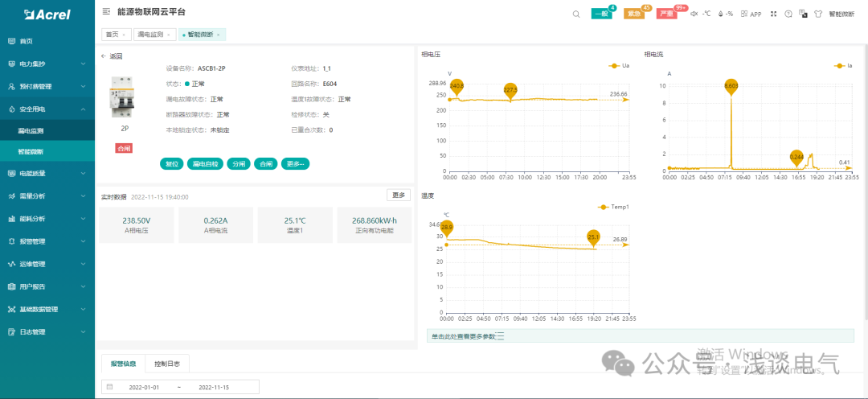Expand the 电能质量 menu chevron
The width and height of the screenshot is (868, 399).
tap(83, 174)
